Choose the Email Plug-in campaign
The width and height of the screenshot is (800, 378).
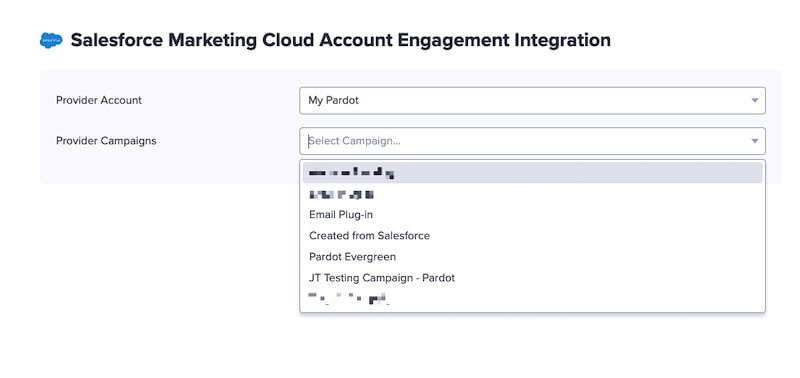[x=532, y=215]
